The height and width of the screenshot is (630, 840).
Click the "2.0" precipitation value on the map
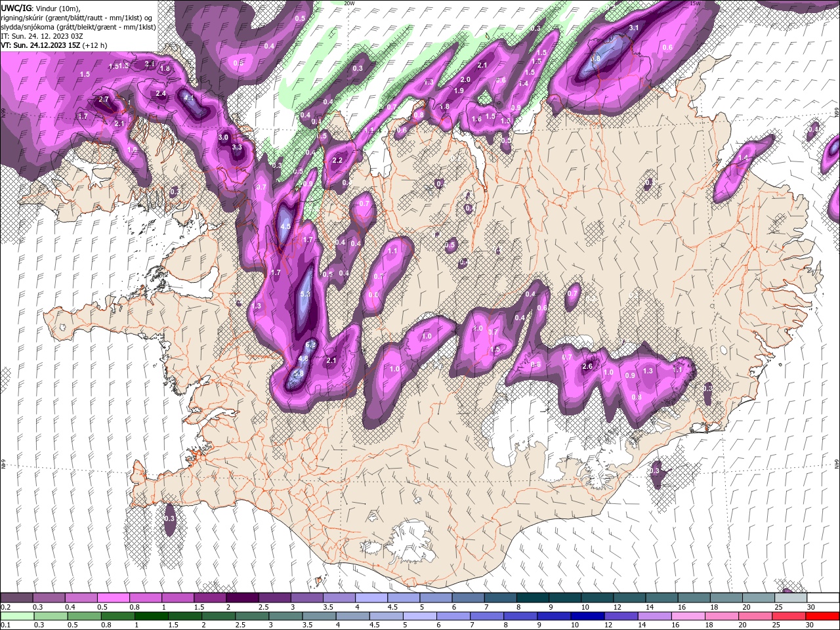pos(465,79)
